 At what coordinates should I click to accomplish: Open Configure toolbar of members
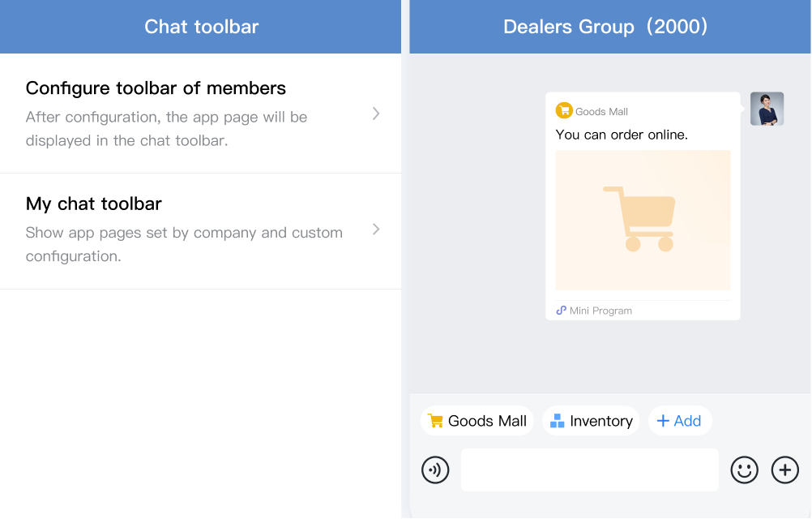click(200, 114)
